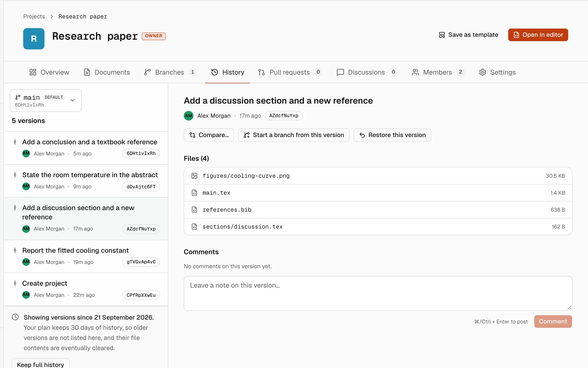Switch to the Documents tab
Viewport: 588px width, 368px height.
tap(107, 72)
